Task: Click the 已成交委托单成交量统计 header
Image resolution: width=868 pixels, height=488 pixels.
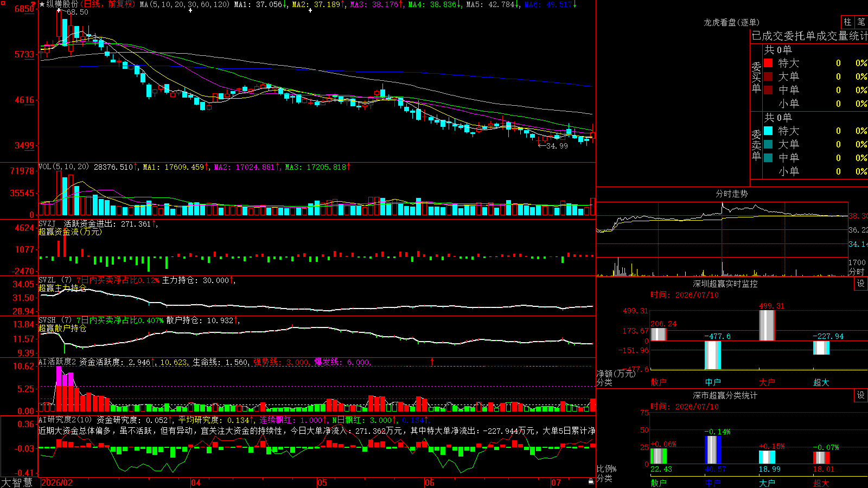Action: click(809, 36)
